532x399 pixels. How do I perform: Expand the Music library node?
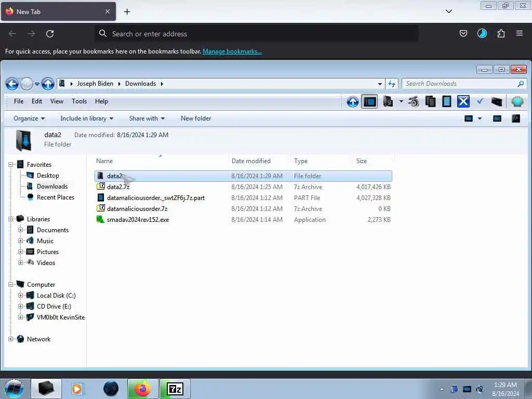[20, 241]
